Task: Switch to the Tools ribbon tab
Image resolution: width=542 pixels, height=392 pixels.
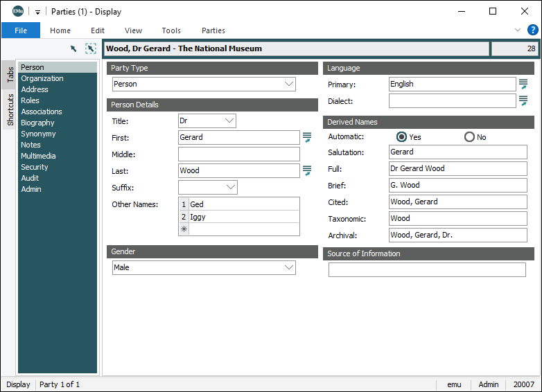Action: tap(171, 30)
